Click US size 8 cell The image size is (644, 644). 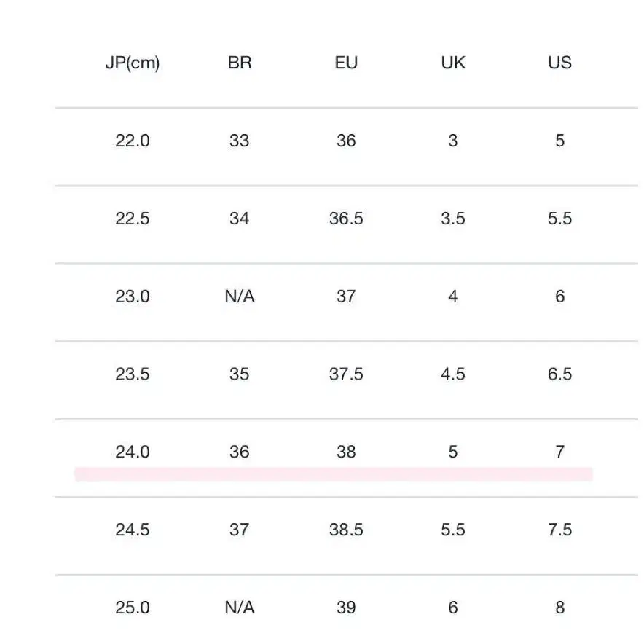tap(559, 608)
